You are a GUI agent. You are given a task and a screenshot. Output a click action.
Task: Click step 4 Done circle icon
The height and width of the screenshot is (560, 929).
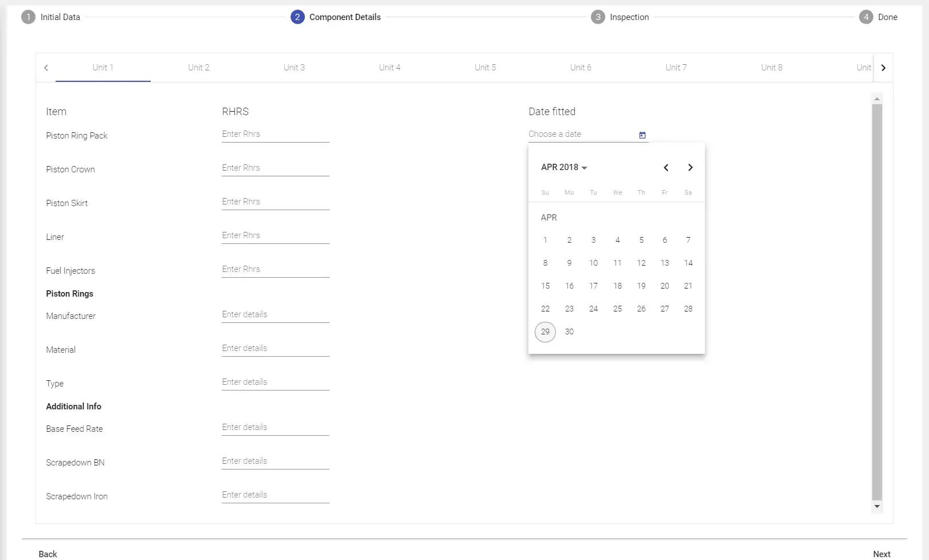coord(866,17)
